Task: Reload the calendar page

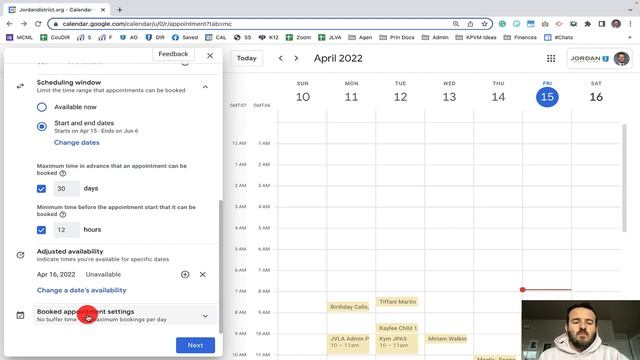Action: [x=38, y=24]
